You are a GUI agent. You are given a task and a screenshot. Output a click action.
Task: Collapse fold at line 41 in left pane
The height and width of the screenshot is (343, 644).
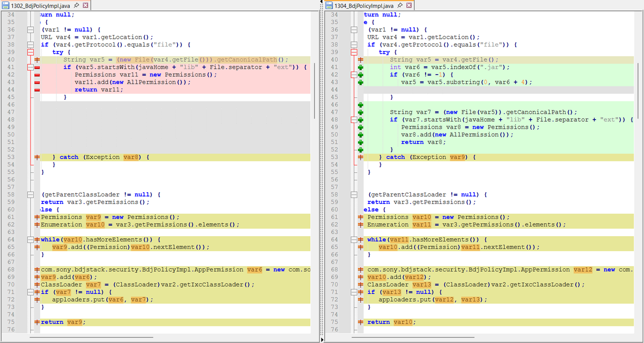[x=31, y=67]
